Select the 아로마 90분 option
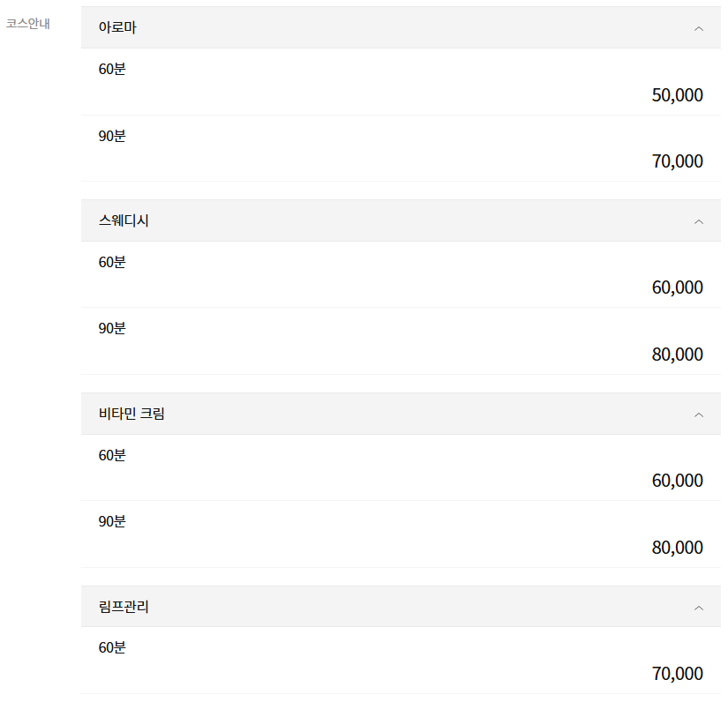Viewport: 728px width, 702px height. 112,136
